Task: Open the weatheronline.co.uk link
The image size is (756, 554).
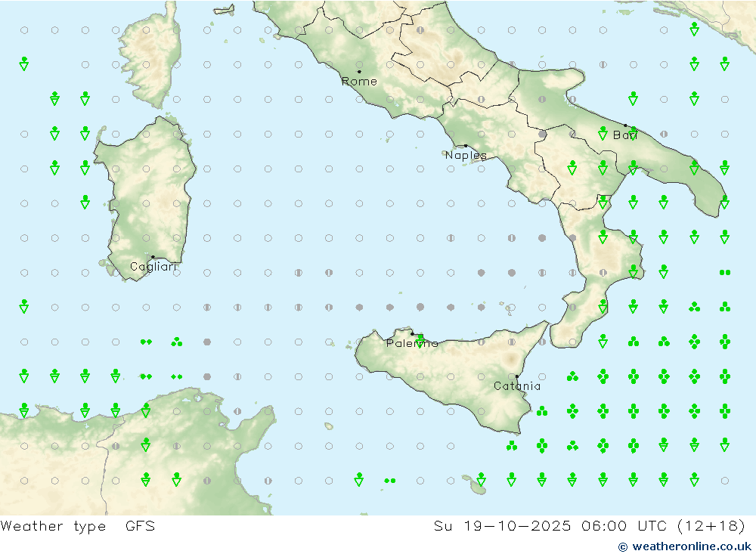Action: [x=692, y=546]
